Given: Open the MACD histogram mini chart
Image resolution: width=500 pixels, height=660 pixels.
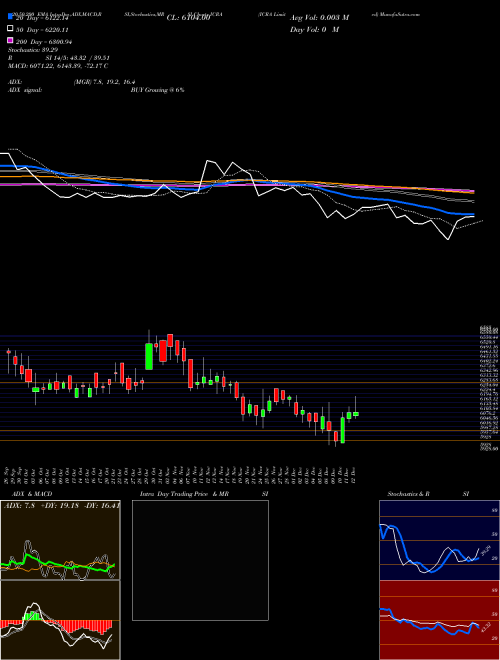Looking at the screenshot, I should tap(60, 620).
